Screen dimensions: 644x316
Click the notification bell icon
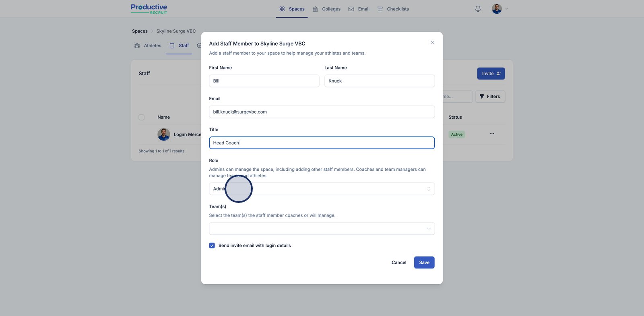pyautogui.click(x=478, y=9)
